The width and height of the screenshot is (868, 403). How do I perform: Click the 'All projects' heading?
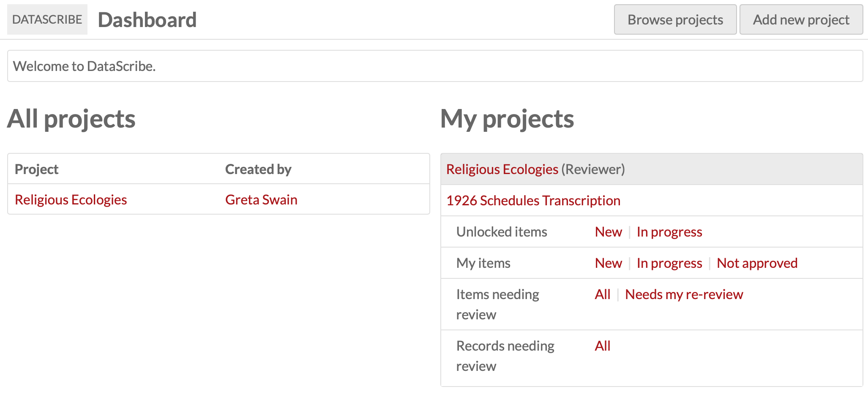[x=71, y=119]
